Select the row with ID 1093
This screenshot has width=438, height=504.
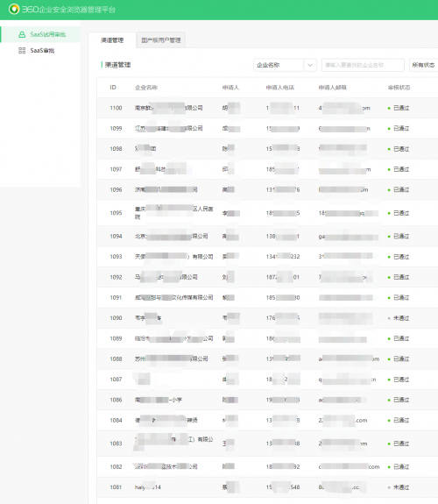tap(267, 257)
